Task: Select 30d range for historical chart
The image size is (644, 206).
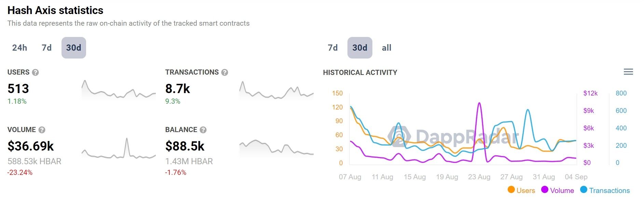Action: click(360, 48)
